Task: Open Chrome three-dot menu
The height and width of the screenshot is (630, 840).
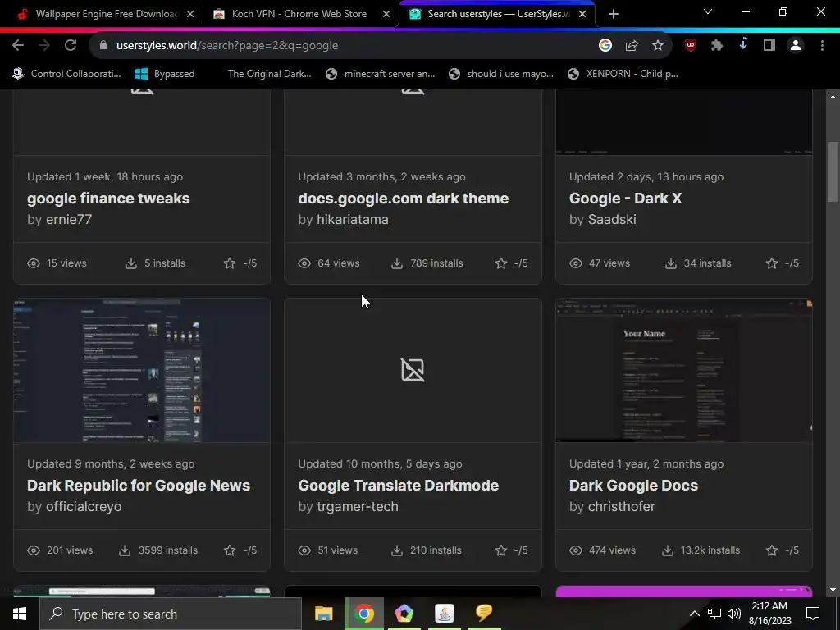Action: 822,46
